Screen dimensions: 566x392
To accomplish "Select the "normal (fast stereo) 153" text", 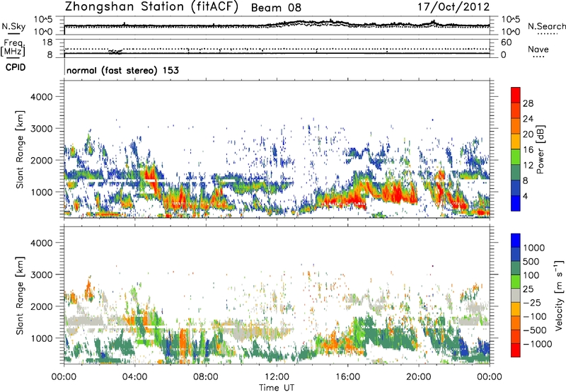I will coord(122,70).
